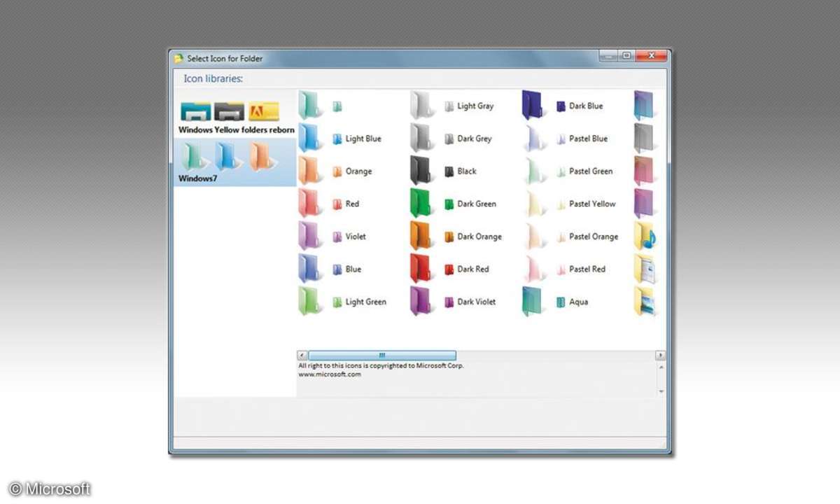
Task: Click the www.microsoft.com text
Action: click(x=330, y=374)
